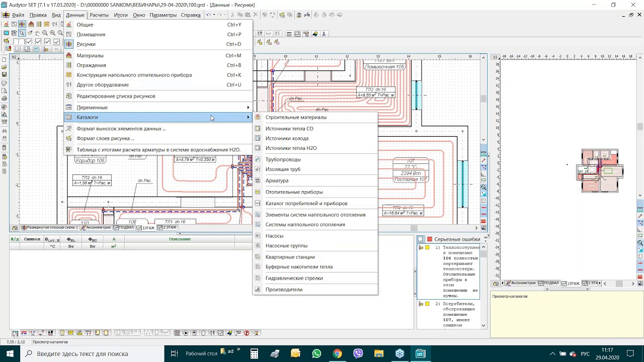Expand the Каталоги submenu arrow
This screenshot has width=644, height=362.
coord(248,117)
